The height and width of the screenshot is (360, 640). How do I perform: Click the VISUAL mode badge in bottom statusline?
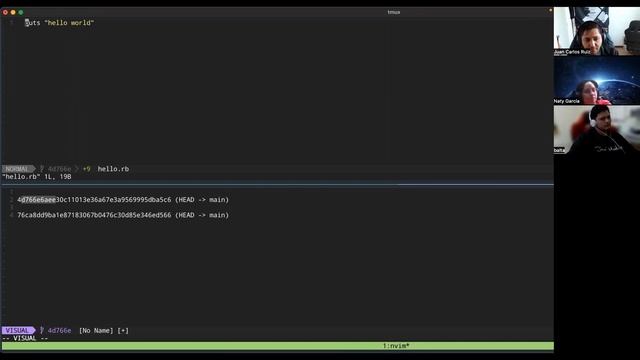[x=18, y=331]
